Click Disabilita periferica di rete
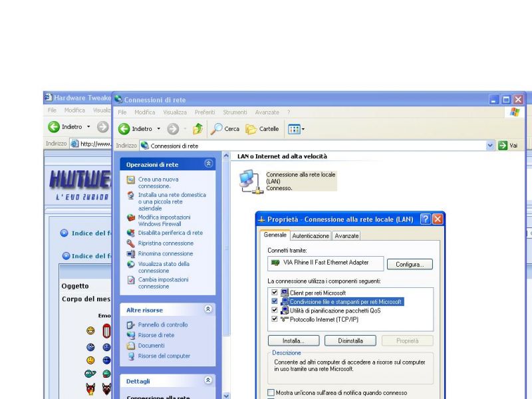532x399 pixels. pyautogui.click(x=170, y=233)
